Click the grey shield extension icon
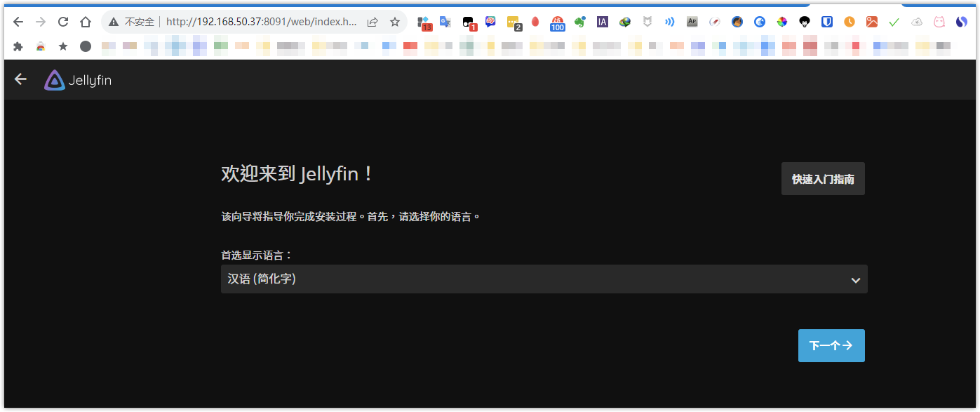The image size is (980, 412). click(x=647, y=22)
